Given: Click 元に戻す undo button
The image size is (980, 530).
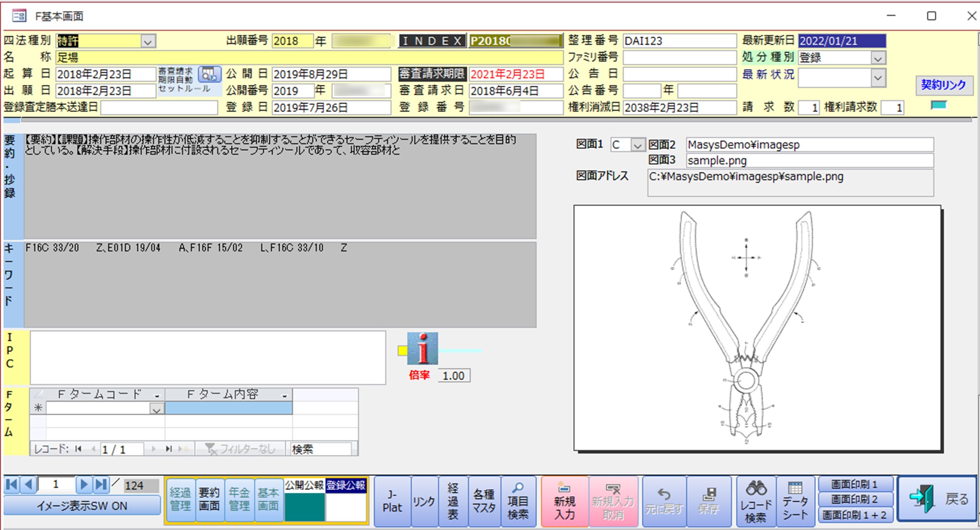Looking at the screenshot, I should [664, 501].
